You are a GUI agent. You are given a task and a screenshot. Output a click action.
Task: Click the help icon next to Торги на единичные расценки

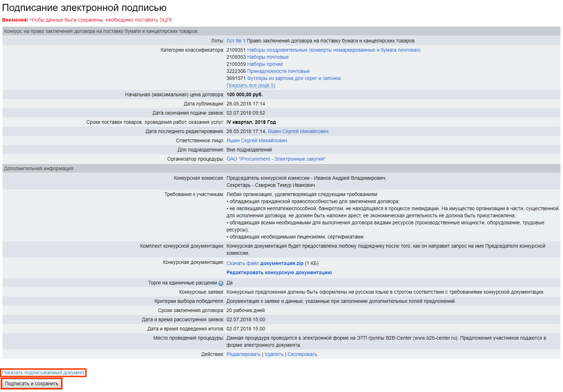pyautogui.click(x=221, y=283)
